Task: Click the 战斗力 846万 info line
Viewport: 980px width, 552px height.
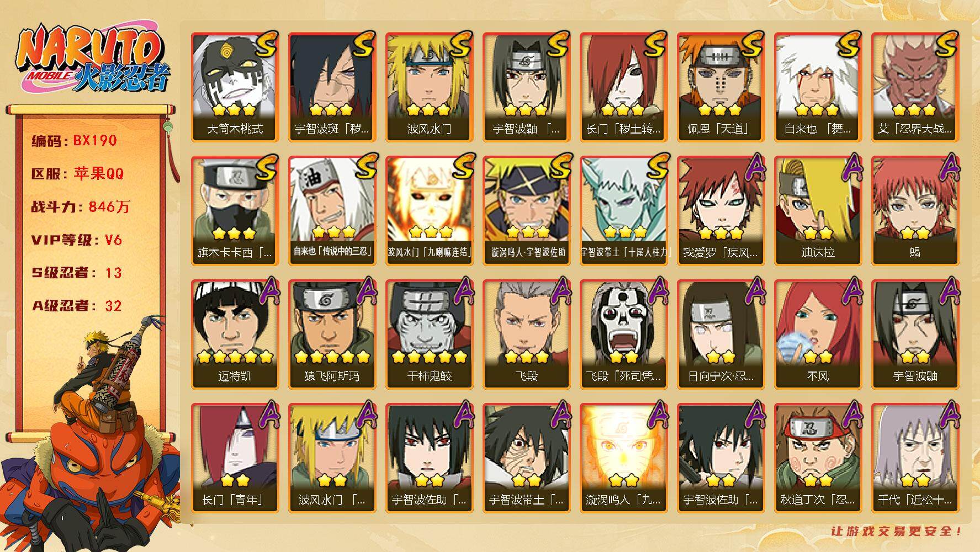Action: (x=81, y=207)
